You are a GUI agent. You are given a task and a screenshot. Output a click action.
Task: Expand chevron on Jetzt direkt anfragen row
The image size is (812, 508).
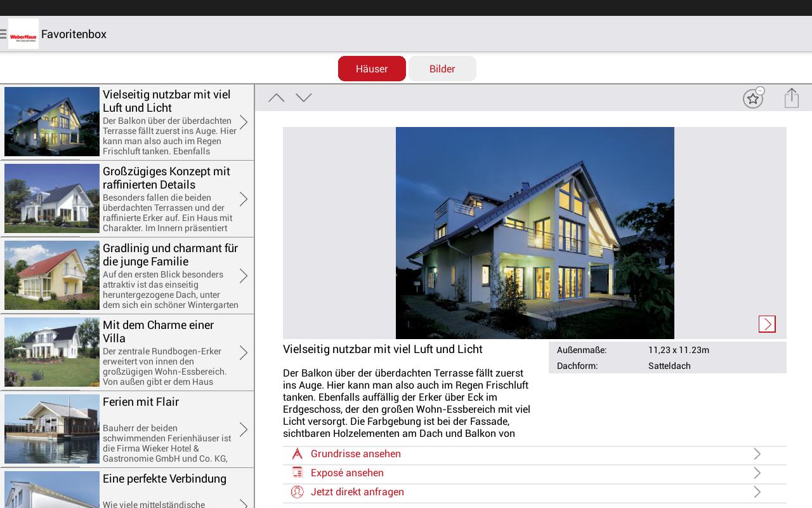point(757,492)
